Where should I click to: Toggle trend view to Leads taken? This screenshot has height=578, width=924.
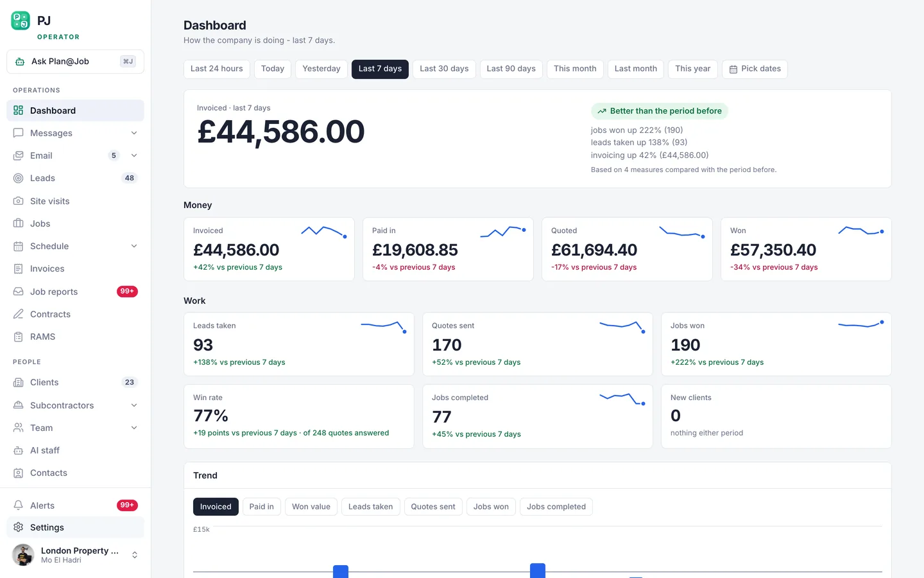pyautogui.click(x=370, y=507)
